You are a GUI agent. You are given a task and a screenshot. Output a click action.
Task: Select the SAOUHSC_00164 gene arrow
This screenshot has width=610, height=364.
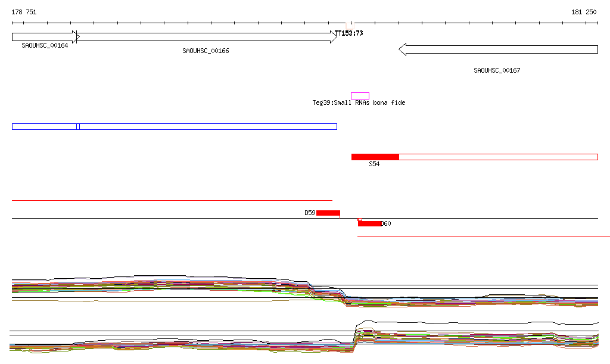click(x=45, y=37)
